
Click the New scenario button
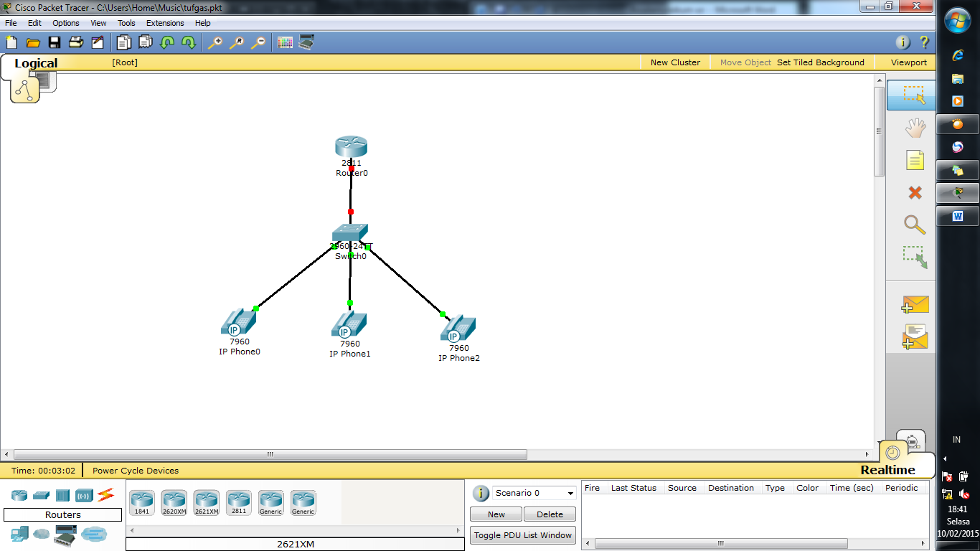pyautogui.click(x=496, y=514)
